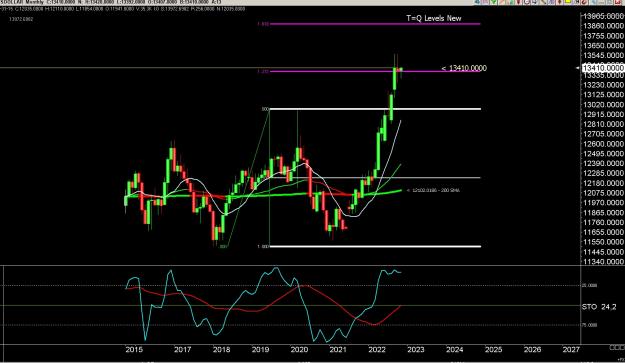This screenshot has height=363, width=625.
Task: Select the topmost purple horizontal level line
Action: (x=375, y=24)
